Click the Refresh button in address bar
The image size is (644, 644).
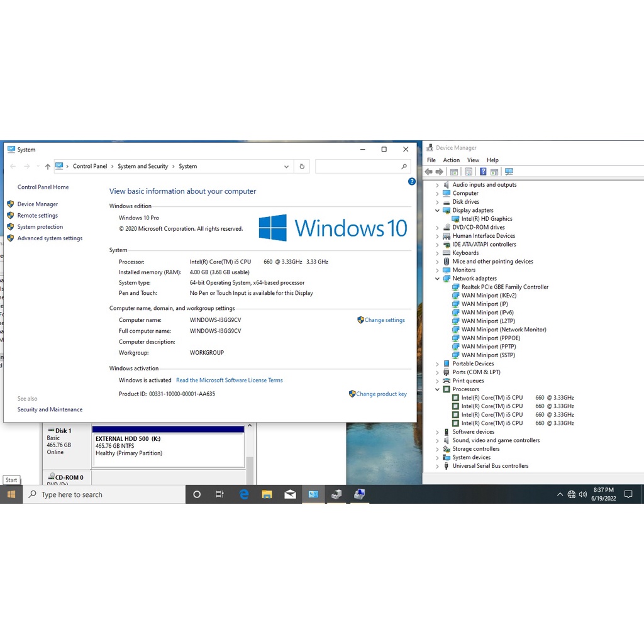click(302, 166)
